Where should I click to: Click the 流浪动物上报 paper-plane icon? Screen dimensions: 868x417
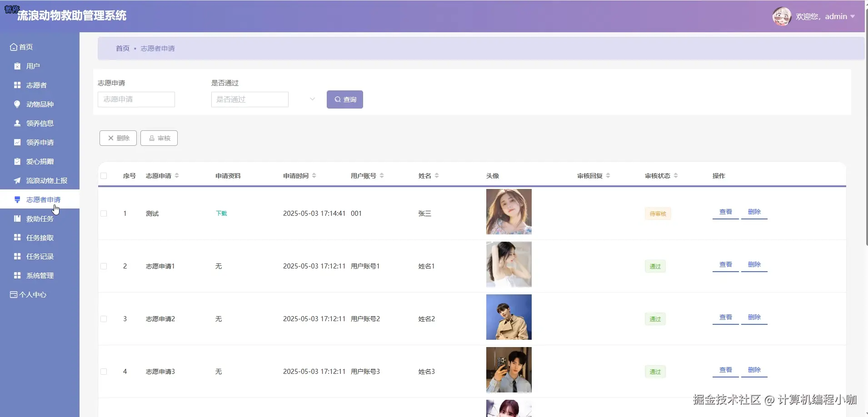[17, 181]
